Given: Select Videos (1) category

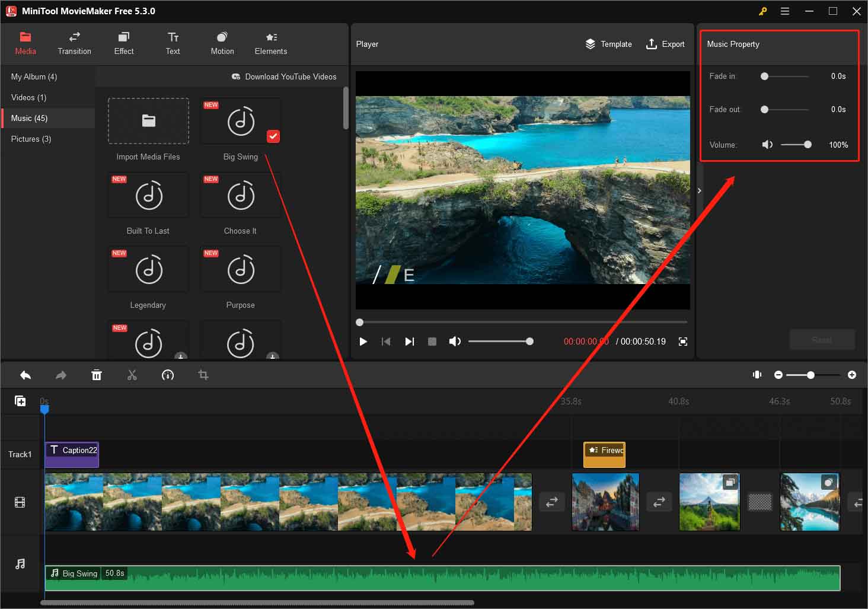Looking at the screenshot, I should (x=48, y=97).
